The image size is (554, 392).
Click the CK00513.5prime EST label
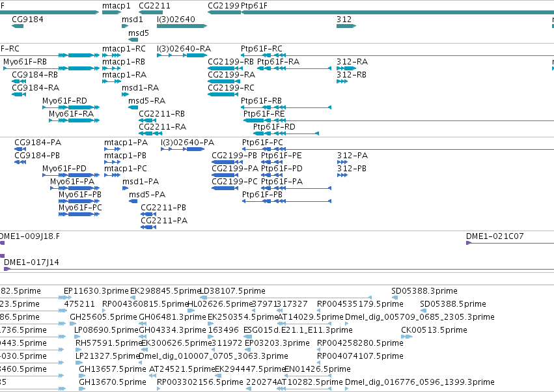coord(434,331)
